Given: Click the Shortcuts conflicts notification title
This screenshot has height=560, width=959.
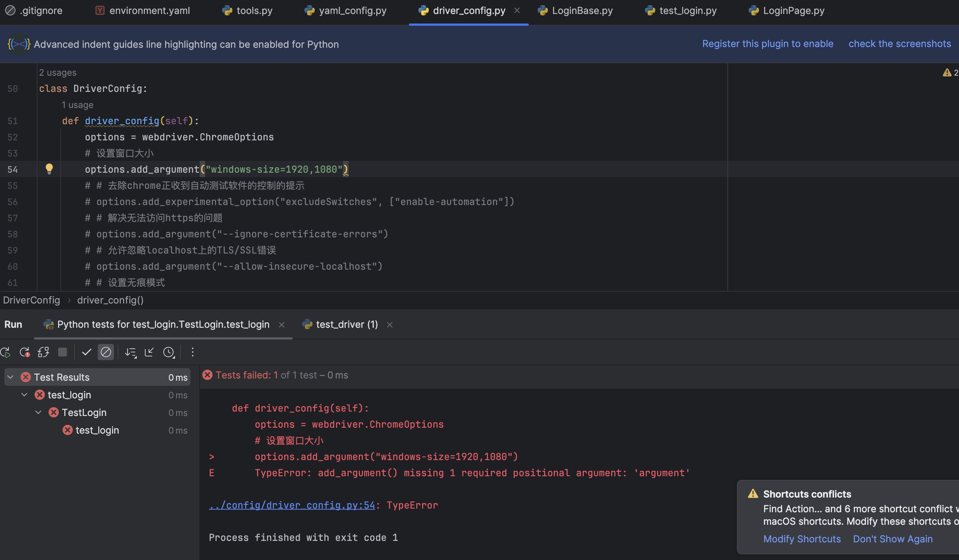Looking at the screenshot, I should [x=807, y=494].
